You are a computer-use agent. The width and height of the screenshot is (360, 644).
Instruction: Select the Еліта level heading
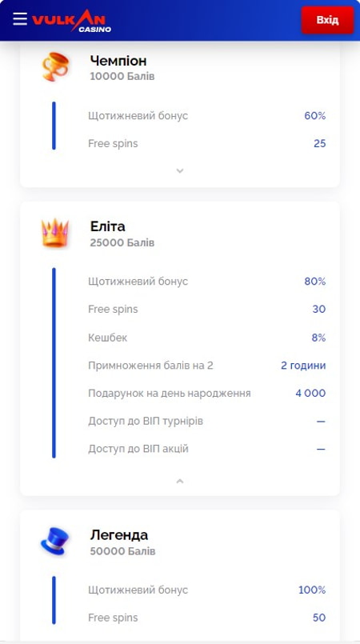(x=107, y=226)
